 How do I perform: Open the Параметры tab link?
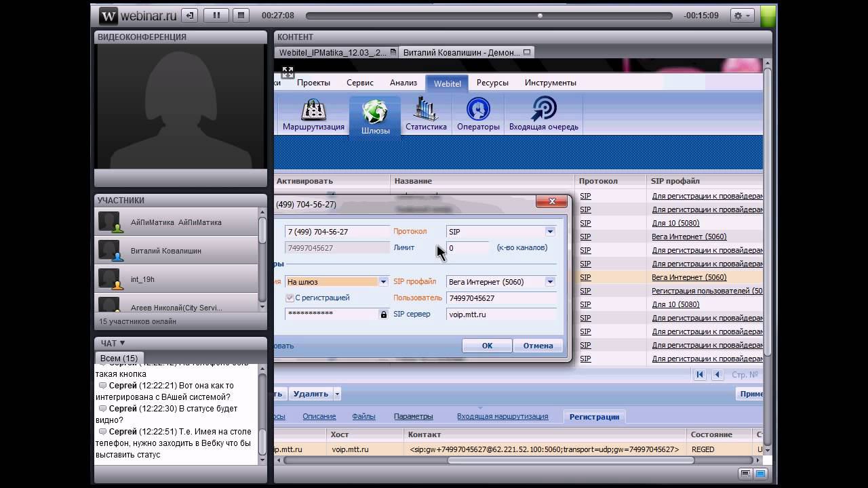click(413, 416)
